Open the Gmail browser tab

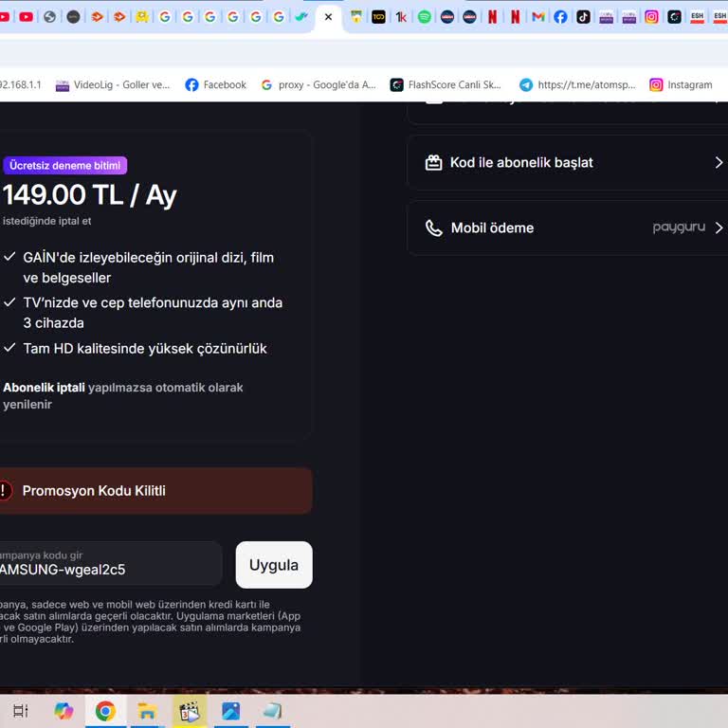click(537, 17)
